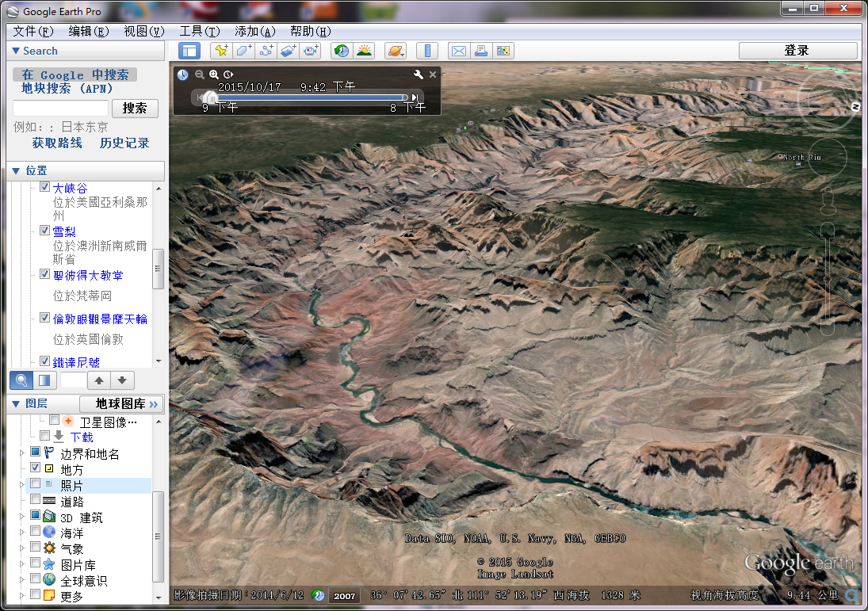Email the current view
The image size is (868, 611).
459,51
